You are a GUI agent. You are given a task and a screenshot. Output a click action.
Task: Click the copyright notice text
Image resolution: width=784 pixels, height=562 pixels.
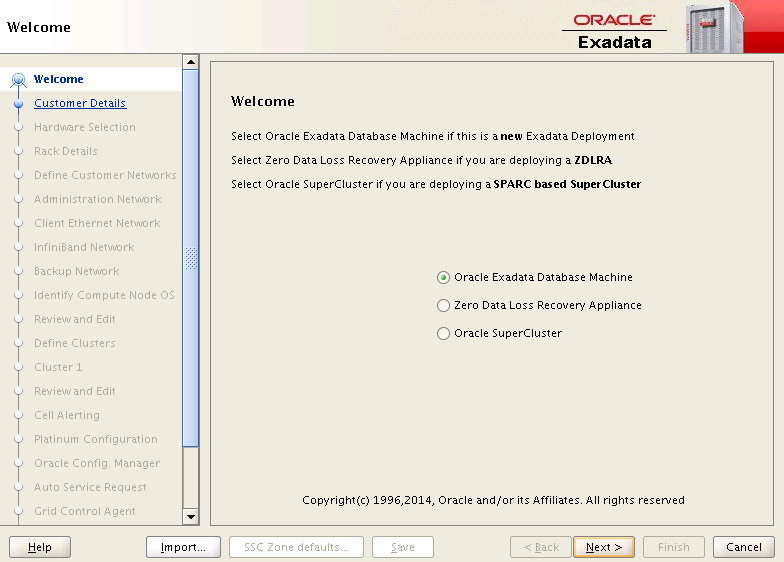point(493,500)
